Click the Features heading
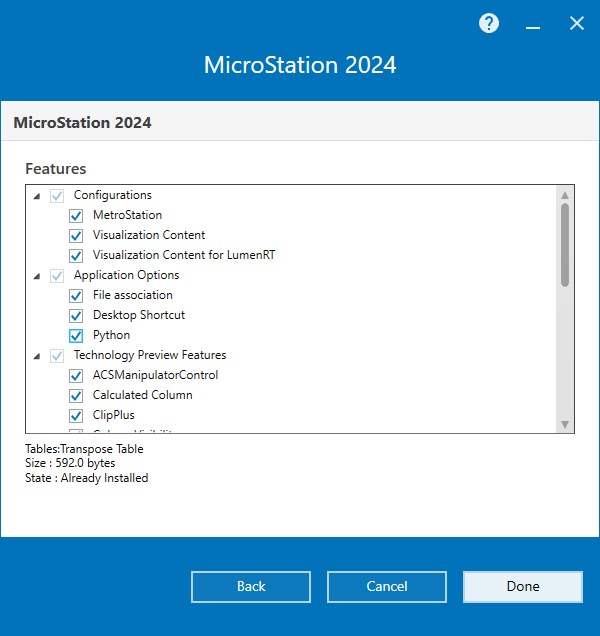600x636 pixels. pos(56,169)
